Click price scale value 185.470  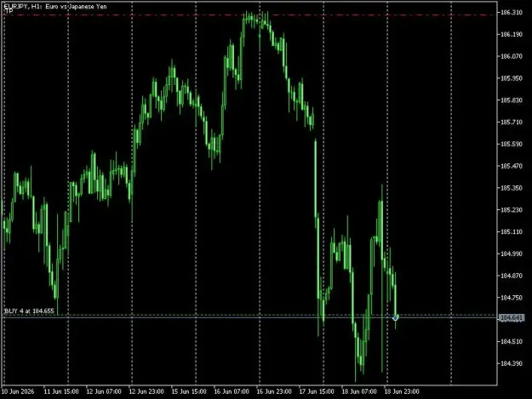coord(512,166)
